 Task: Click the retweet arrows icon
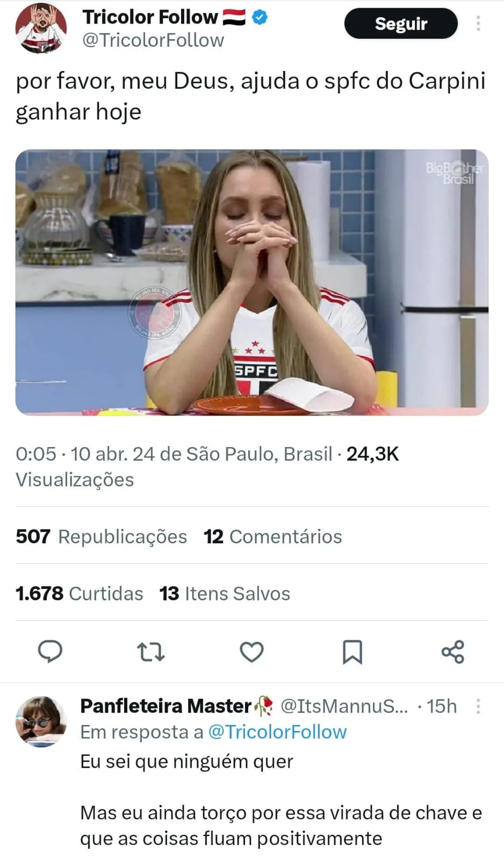coord(151,652)
